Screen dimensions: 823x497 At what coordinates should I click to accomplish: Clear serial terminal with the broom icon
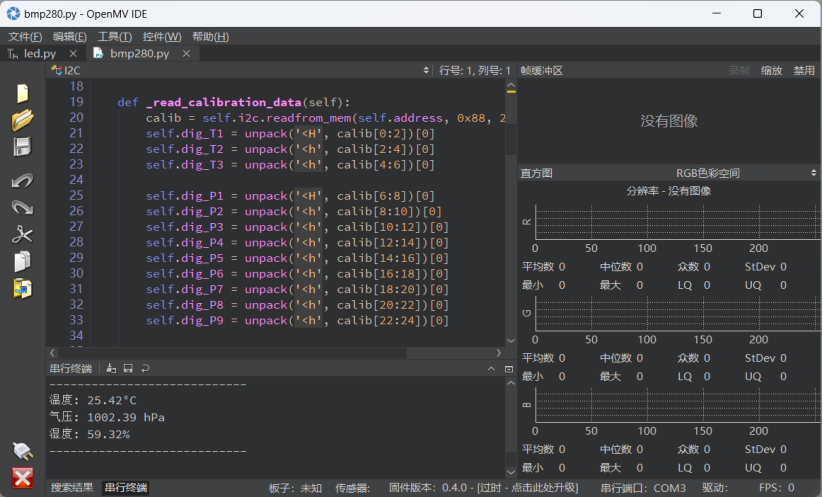click(x=111, y=368)
